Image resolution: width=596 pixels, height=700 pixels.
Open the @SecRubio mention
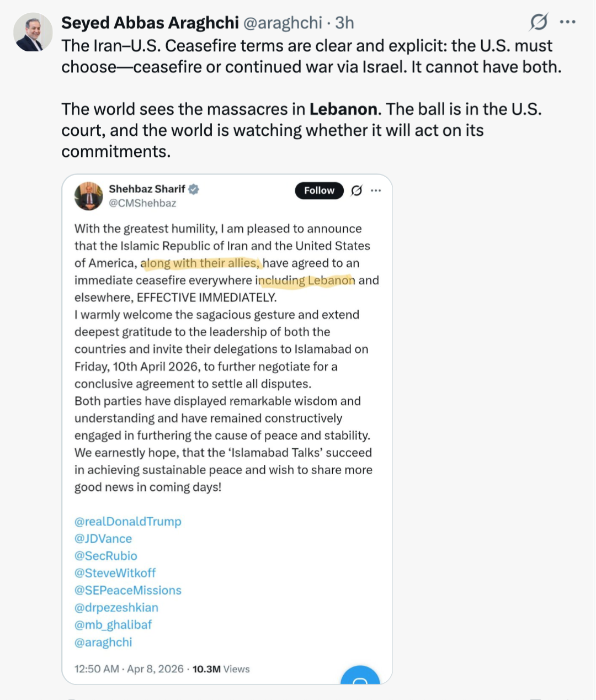tap(105, 556)
